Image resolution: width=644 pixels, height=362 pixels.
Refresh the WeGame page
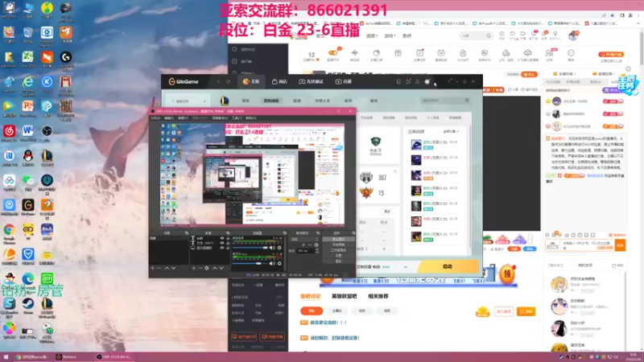tap(228, 82)
